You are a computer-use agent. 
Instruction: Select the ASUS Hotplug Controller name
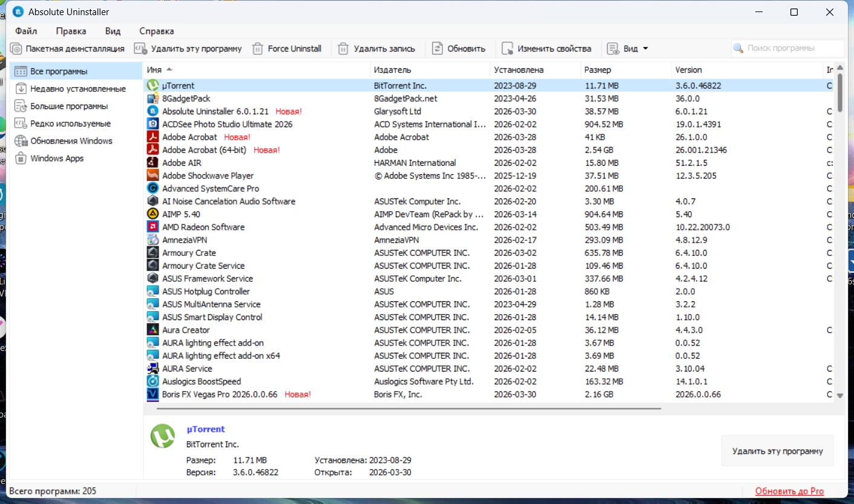[x=206, y=292]
